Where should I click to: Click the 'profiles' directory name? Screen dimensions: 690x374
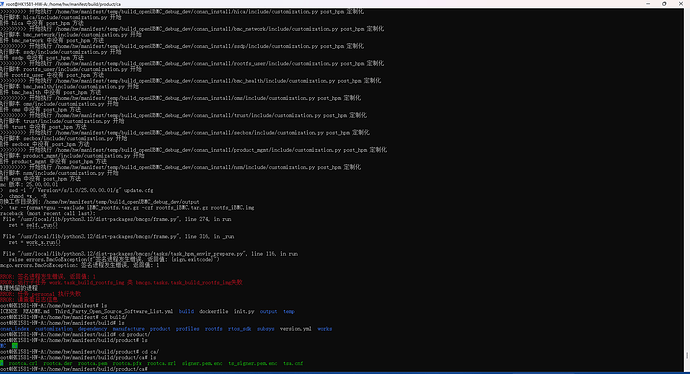coord(187,329)
